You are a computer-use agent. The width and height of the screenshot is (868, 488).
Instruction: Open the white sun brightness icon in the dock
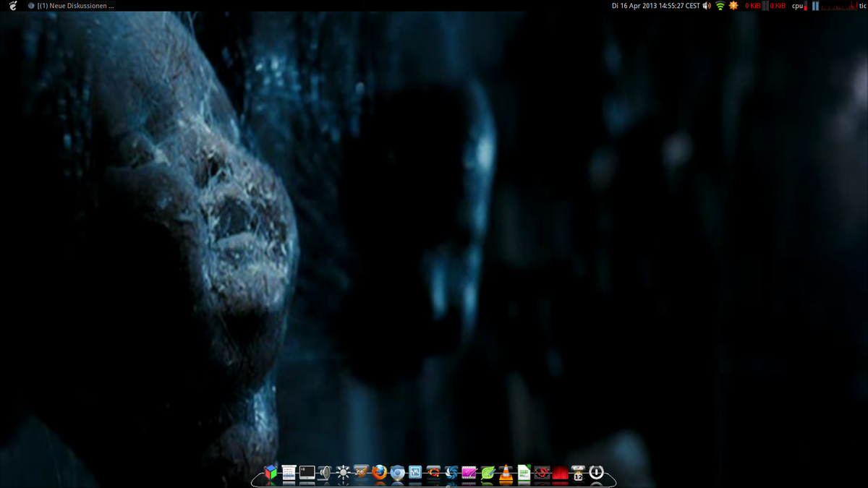click(344, 473)
